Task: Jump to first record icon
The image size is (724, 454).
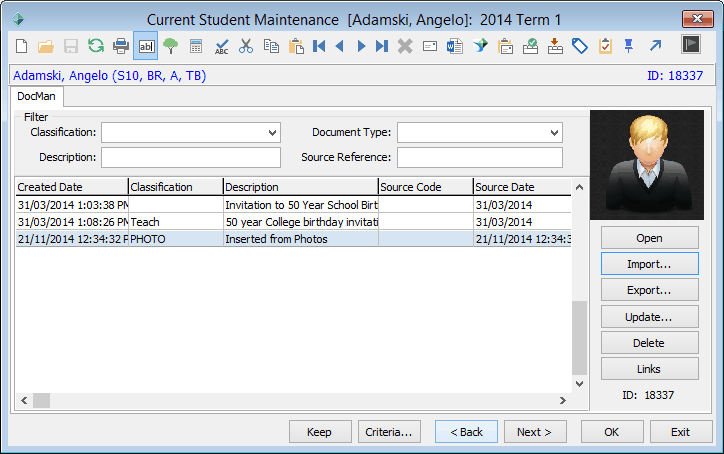Action: (319, 46)
